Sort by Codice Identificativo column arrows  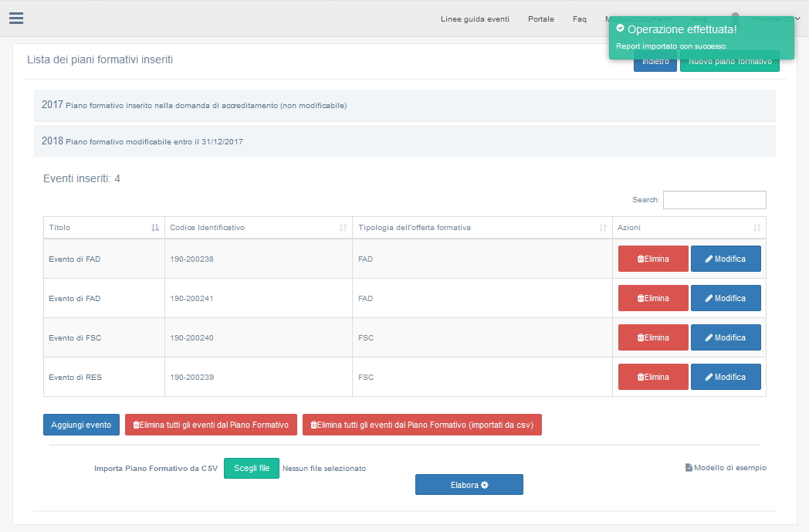point(343,228)
